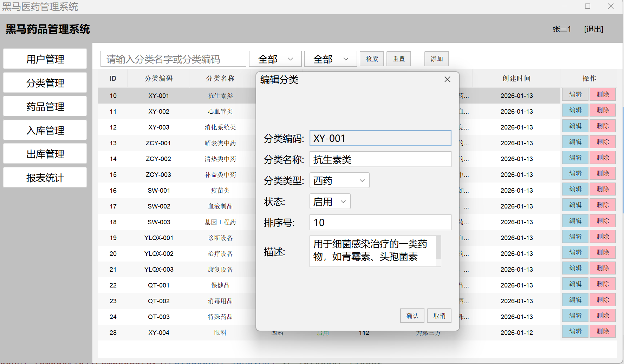Open the 分类类型 dropdown showing 西药

(339, 180)
